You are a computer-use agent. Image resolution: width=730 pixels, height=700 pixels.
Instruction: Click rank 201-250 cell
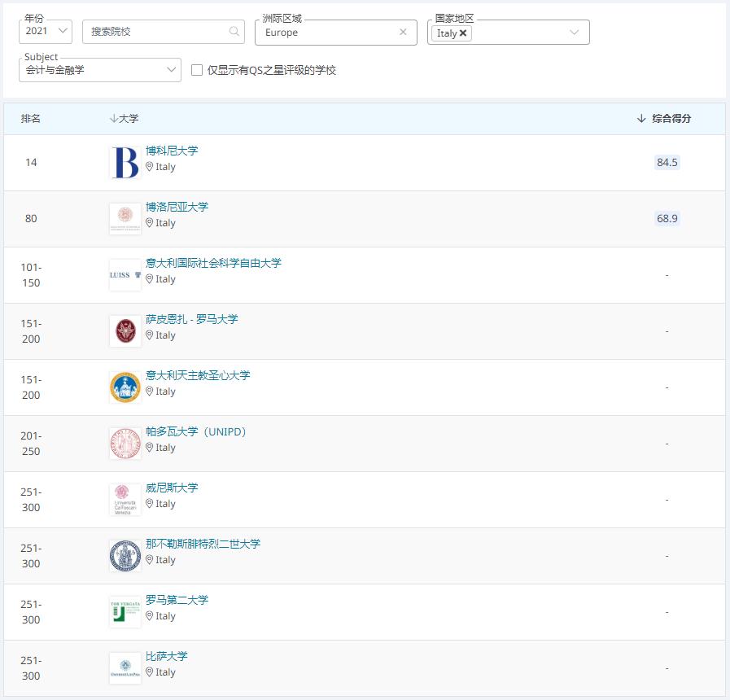[x=31, y=444]
